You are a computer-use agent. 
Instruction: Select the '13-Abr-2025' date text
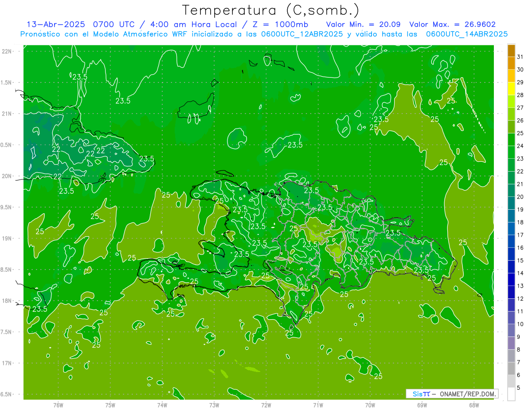tap(57, 24)
